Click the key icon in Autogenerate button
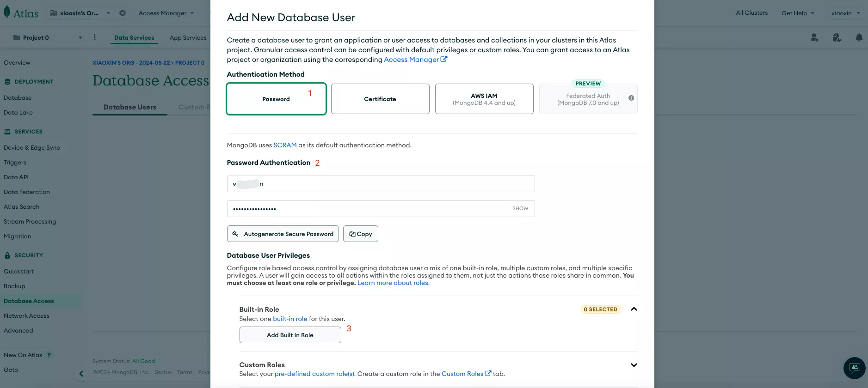Viewport: 868px width, 388px height. click(235, 234)
